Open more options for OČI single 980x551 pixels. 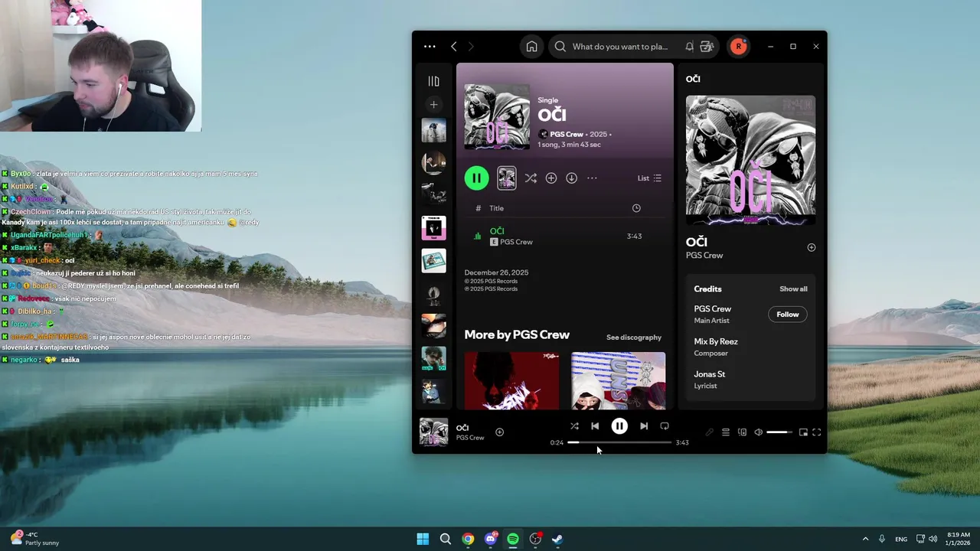point(592,178)
